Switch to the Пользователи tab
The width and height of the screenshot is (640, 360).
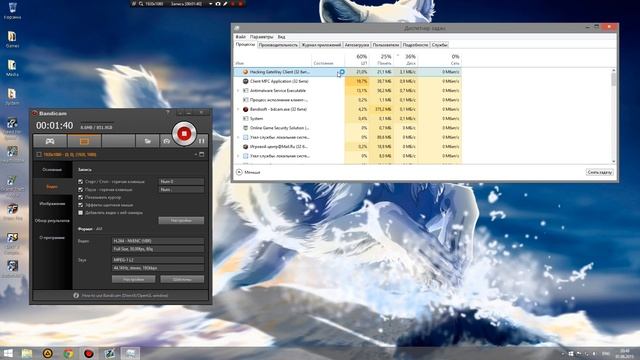(x=386, y=45)
